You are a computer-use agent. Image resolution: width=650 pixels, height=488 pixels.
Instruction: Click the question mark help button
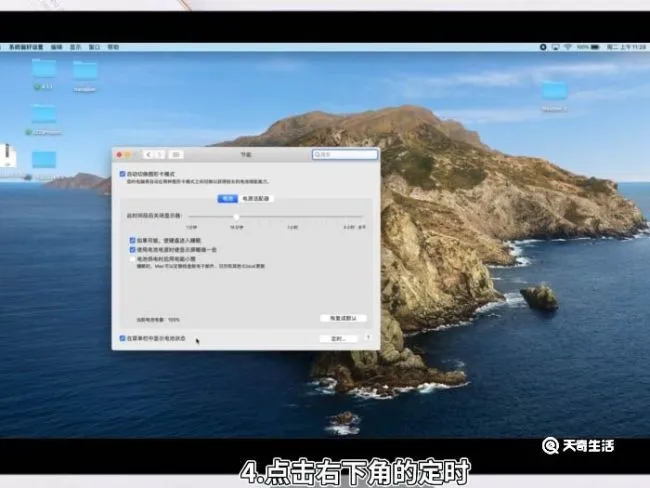[x=368, y=338]
